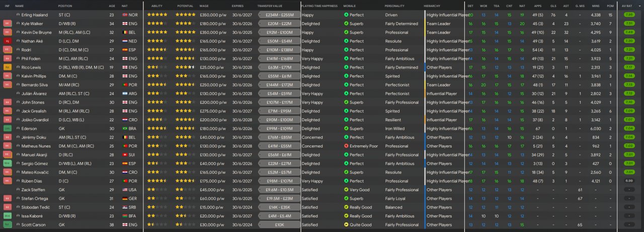Open Kevin De Bruyne's player profile

38,33
